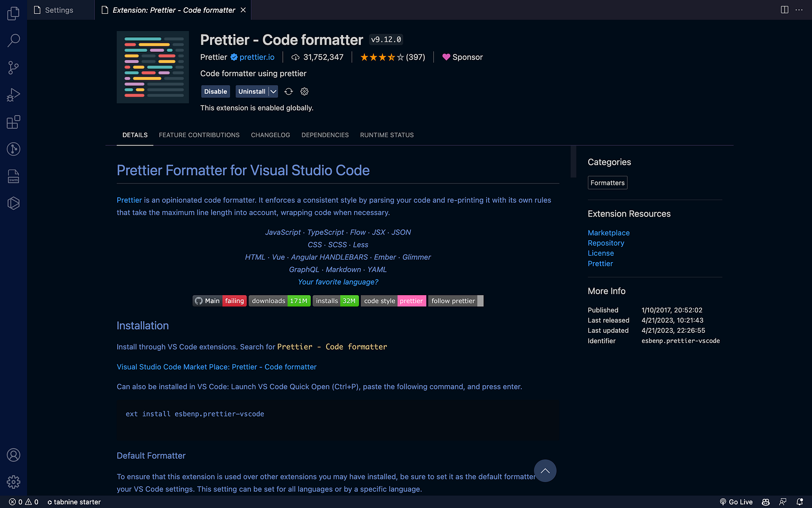Click the errors and warnings status indicator
The width and height of the screenshot is (812, 508).
tap(23, 502)
